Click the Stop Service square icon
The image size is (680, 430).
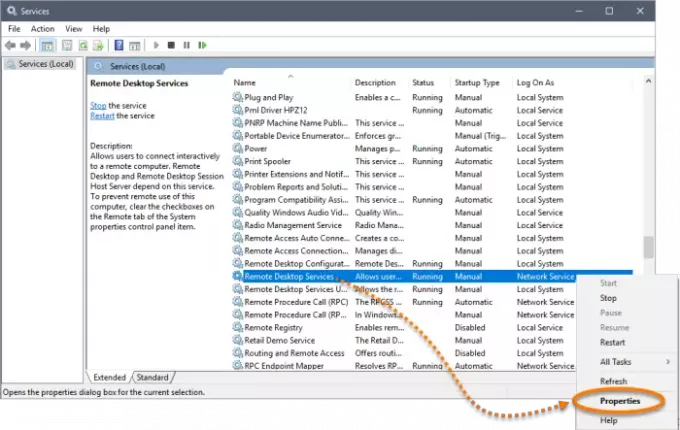(171, 45)
